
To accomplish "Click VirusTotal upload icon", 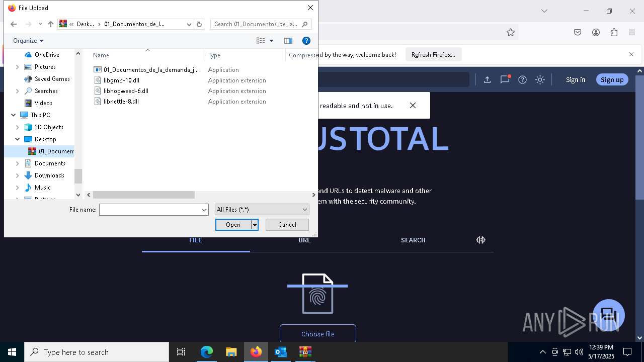I will tap(487, 79).
